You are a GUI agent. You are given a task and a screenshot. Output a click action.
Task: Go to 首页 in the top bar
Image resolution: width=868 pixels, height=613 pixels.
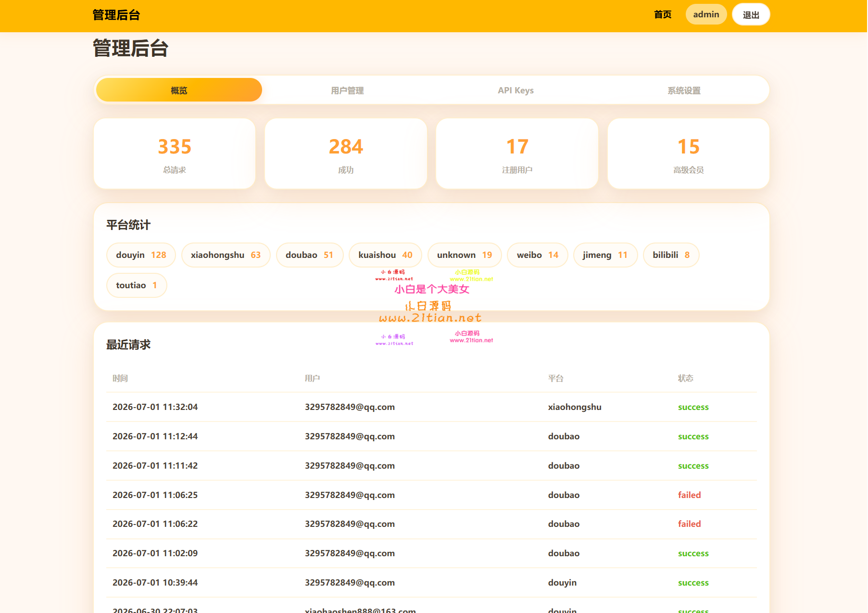[663, 14]
